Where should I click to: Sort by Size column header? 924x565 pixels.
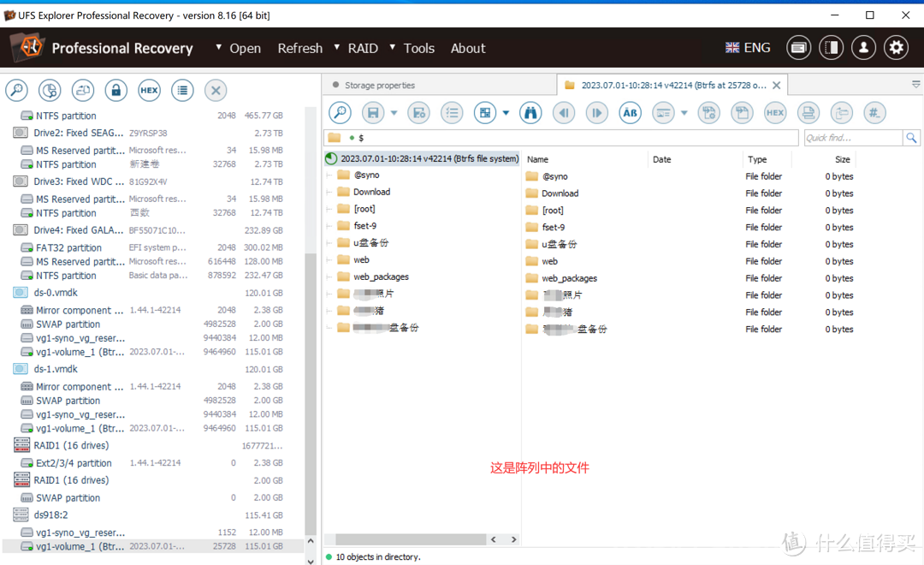point(842,159)
